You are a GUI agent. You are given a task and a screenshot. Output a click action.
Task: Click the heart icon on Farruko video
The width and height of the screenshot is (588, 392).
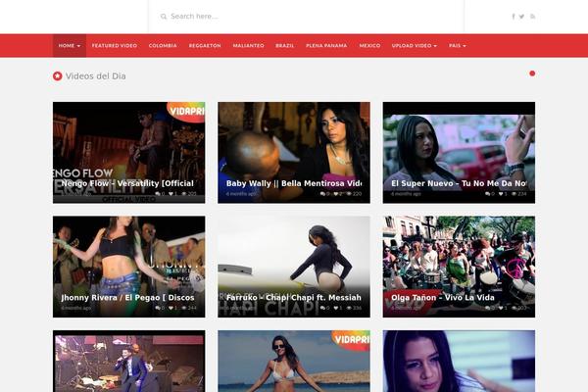coord(336,308)
